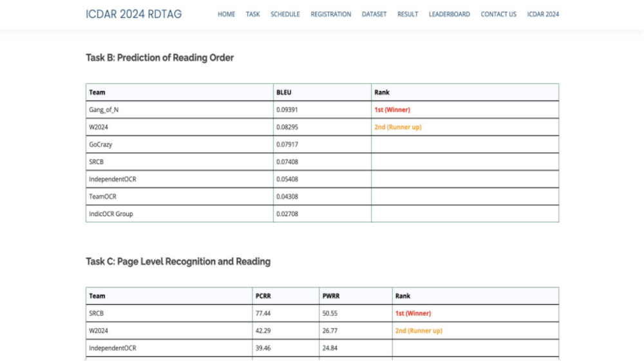Click IndicOCR Group team name
The image size is (644, 361).
pos(111,214)
